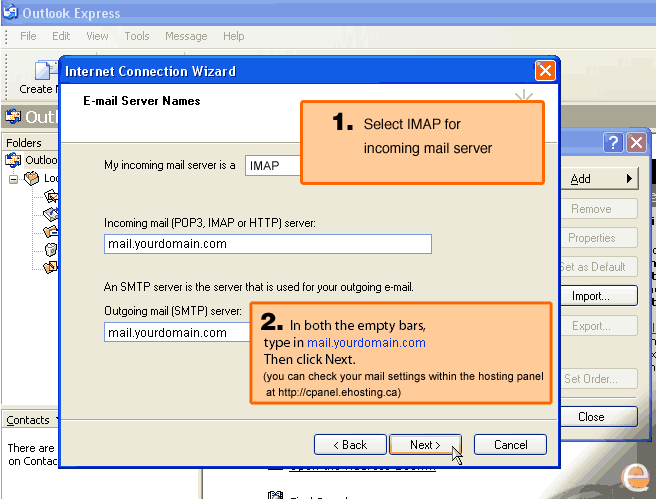Image resolution: width=657 pixels, height=500 pixels.
Task: Select the Sent Items folder icon
Action: (51, 231)
